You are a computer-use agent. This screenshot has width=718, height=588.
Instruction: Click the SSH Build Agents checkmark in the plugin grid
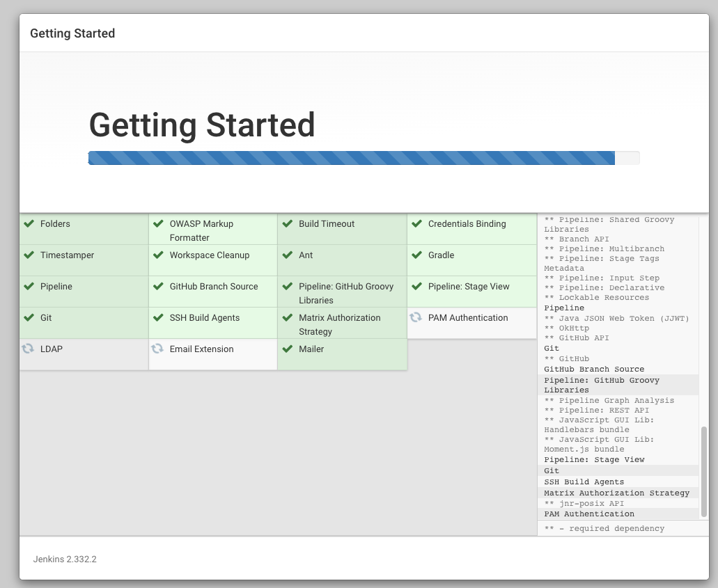pyautogui.click(x=159, y=317)
